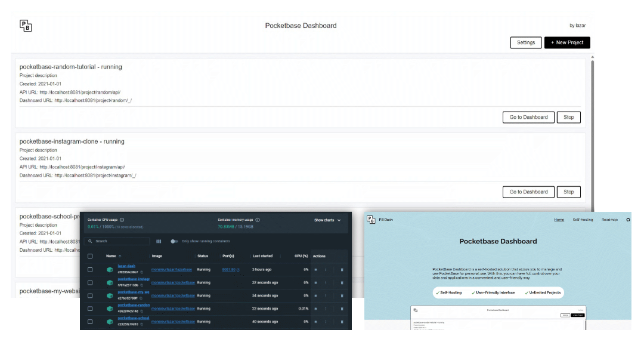Sort containers by the Name column arrow
Image resolution: width=644 pixels, height=342 pixels.
120,256
